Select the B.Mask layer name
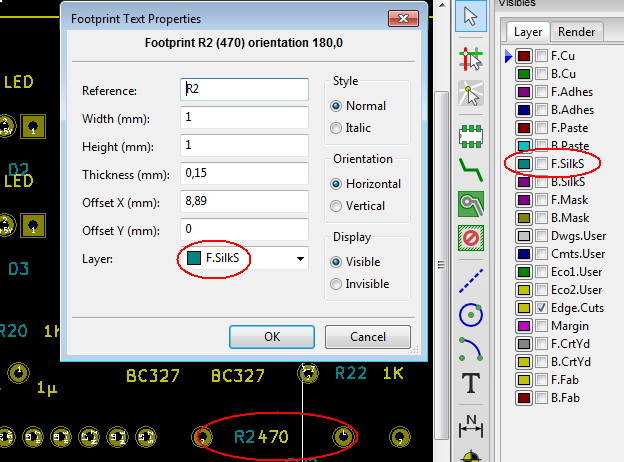This screenshot has height=462, width=624. 570,218
